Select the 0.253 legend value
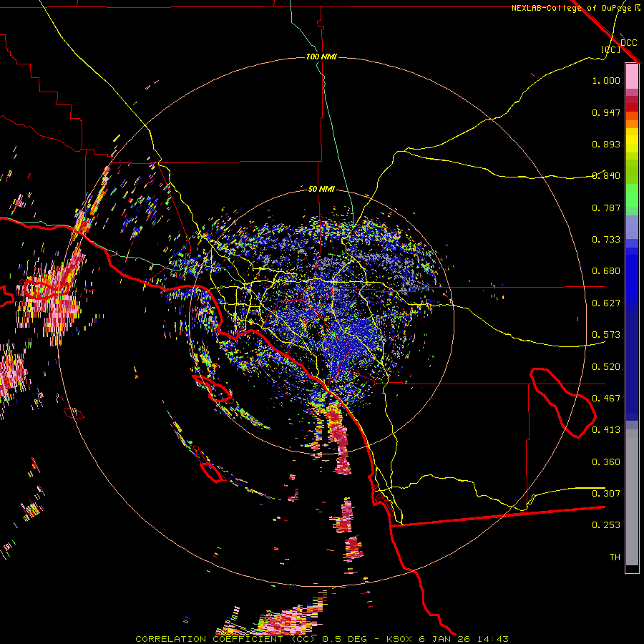The width and height of the screenshot is (644, 644). (606, 525)
